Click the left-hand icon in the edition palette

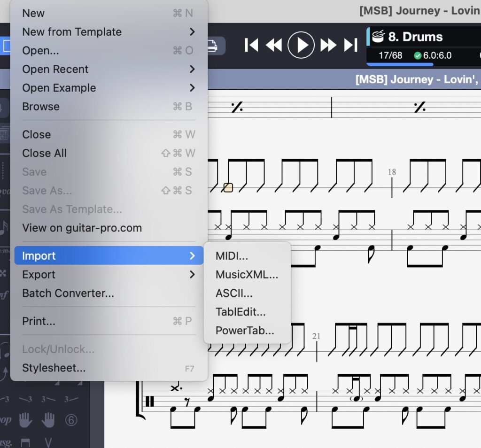pyautogui.click(x=26, y=420)
